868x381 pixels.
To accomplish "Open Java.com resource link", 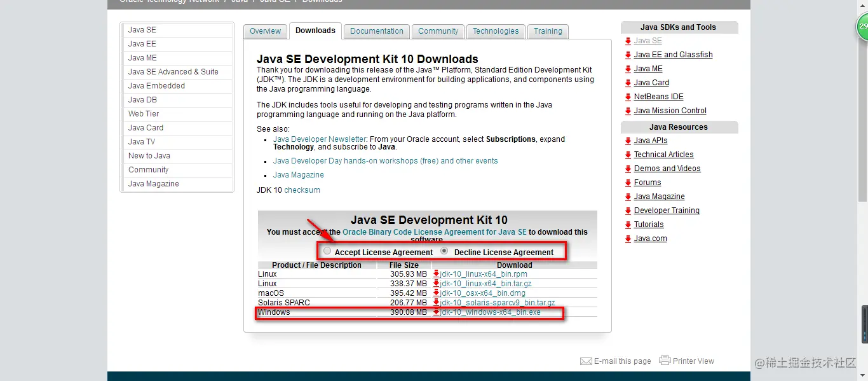I will pyautogui.click(x=650, y=239).
